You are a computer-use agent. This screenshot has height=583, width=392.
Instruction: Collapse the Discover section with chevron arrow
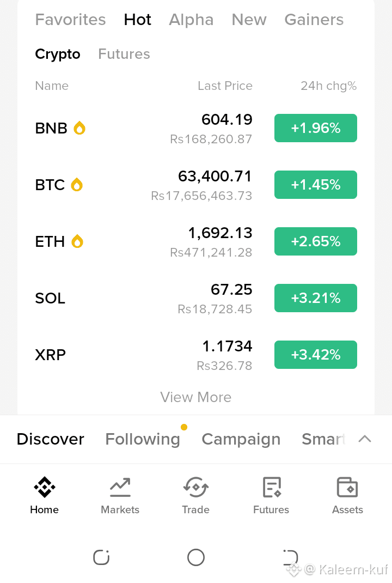point(365,439)
